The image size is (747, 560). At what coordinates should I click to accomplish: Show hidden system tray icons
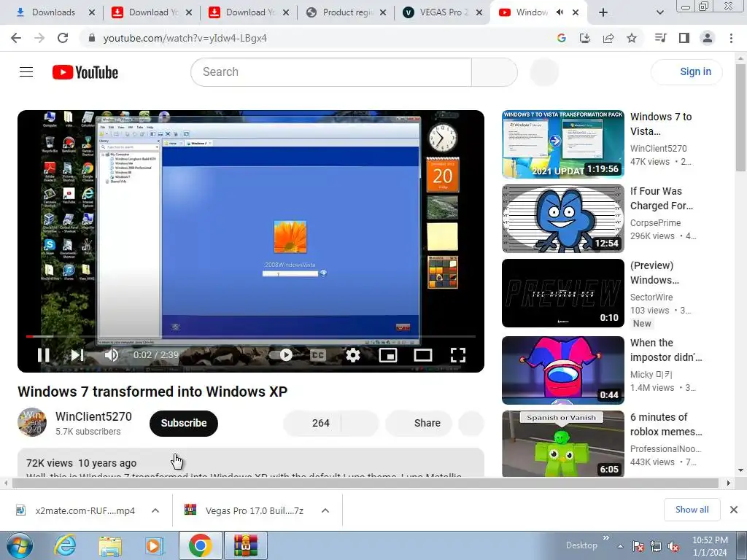(x=620, y=547)
